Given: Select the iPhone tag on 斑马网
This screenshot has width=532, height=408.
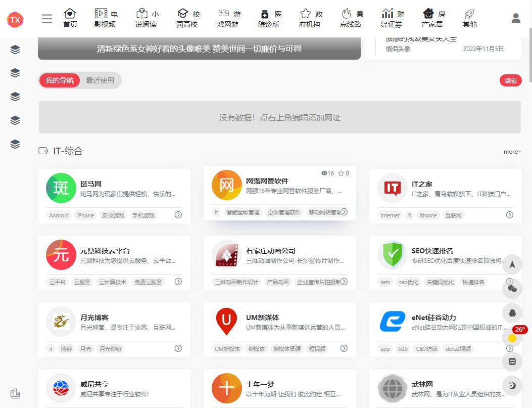Looking at the screenshot, I should tap(85, 215).
